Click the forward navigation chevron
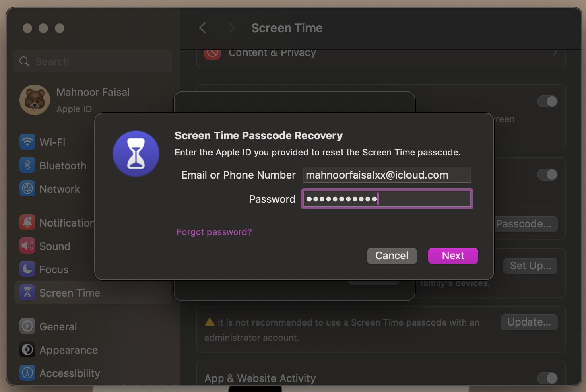 [231, 28]
